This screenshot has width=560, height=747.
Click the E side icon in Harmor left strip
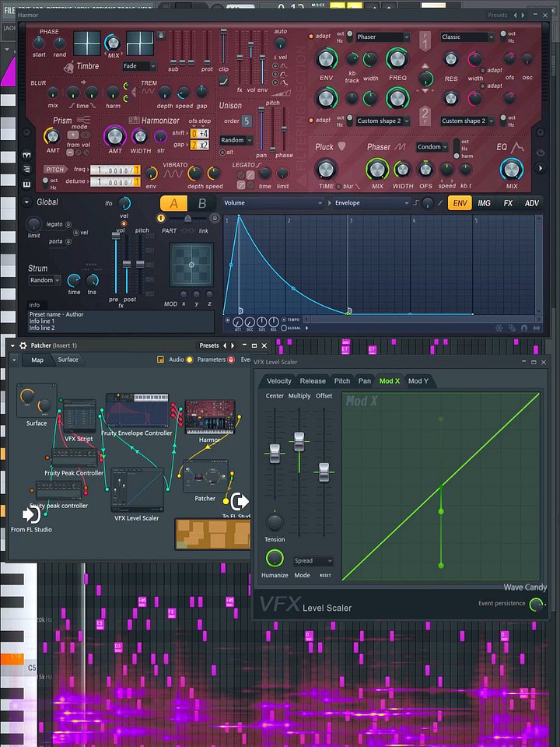coord(26,184)
